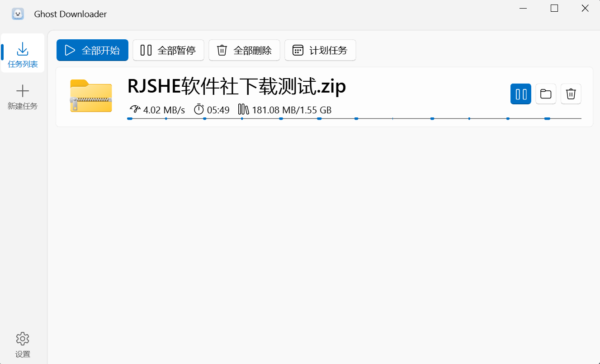Open the 计划任务 scheduler
This screenshot has height=364, width=600.
click(320, 50)
